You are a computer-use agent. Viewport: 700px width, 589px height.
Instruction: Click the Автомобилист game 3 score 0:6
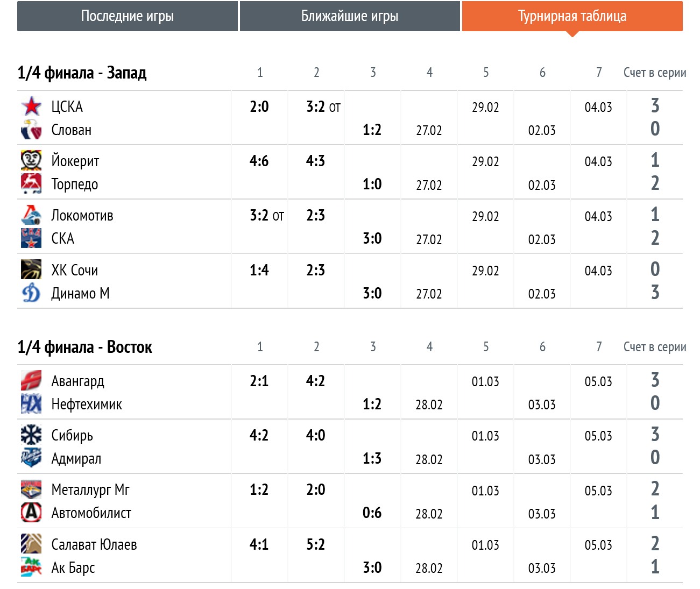click(x=372, y=513)
